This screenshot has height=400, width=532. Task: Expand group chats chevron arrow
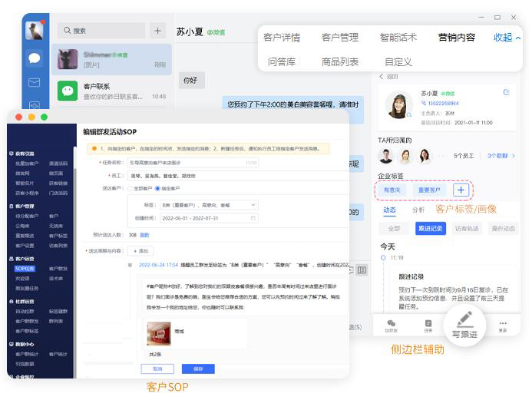click(514, 156)
